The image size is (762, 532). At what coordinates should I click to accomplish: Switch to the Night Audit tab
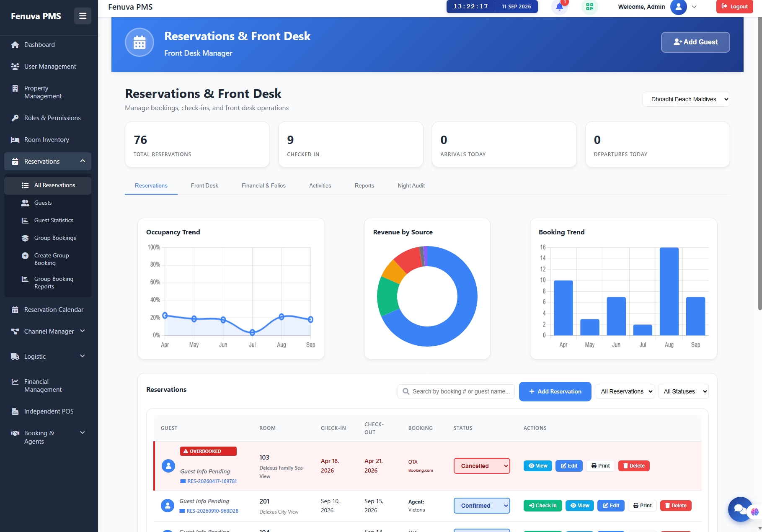(411, 186)
